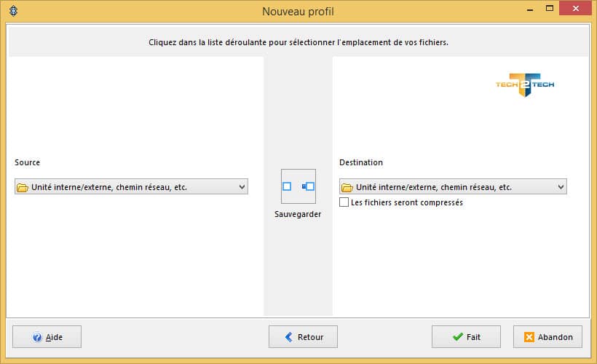Click the folder icon in the Destination field
Screen dimensions: 597x364
pos(347,187)
